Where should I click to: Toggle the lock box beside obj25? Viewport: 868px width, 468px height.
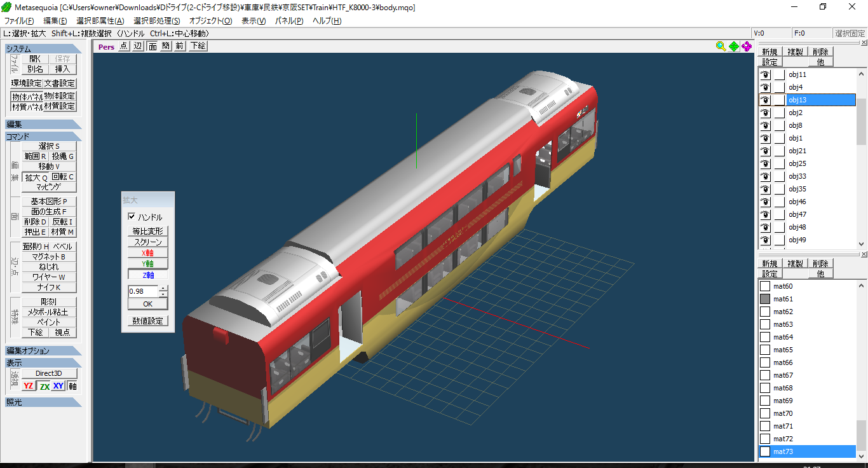(x=779, y=163)
